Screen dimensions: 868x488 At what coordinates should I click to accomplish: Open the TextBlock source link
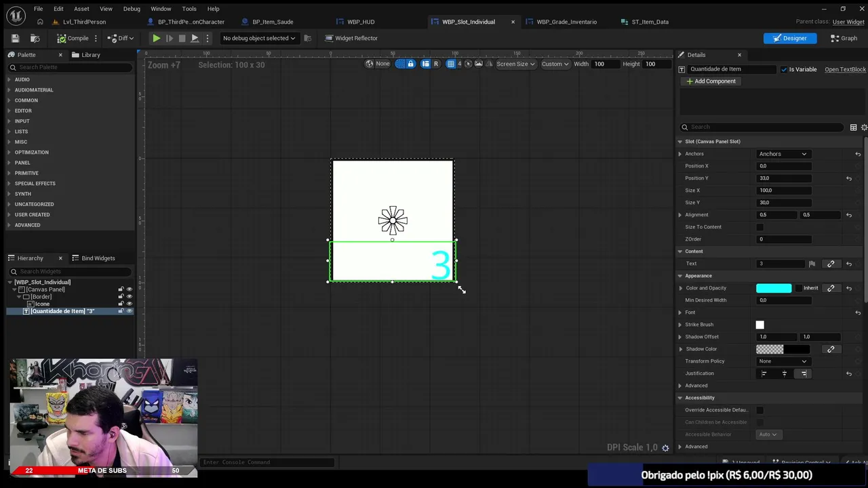[845, 69]
